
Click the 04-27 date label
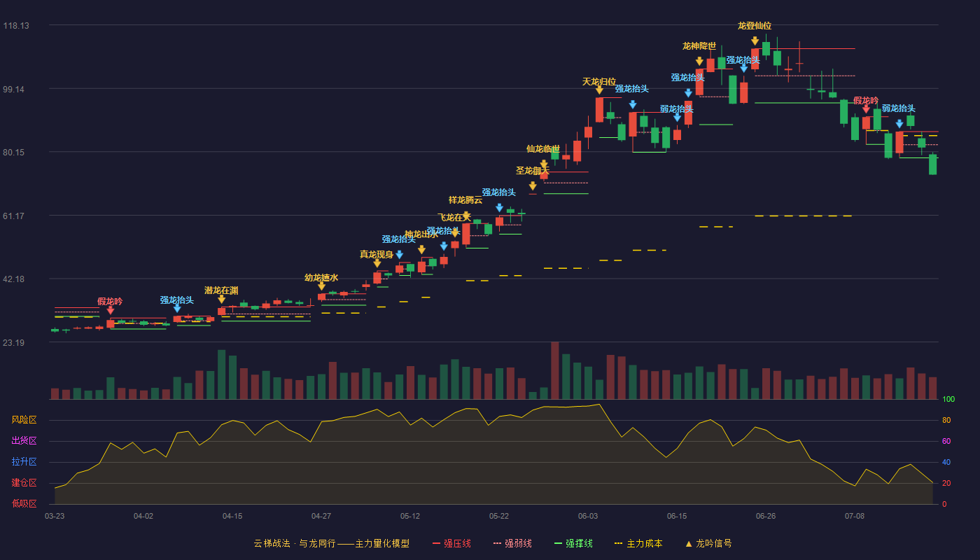click(321, 516)
